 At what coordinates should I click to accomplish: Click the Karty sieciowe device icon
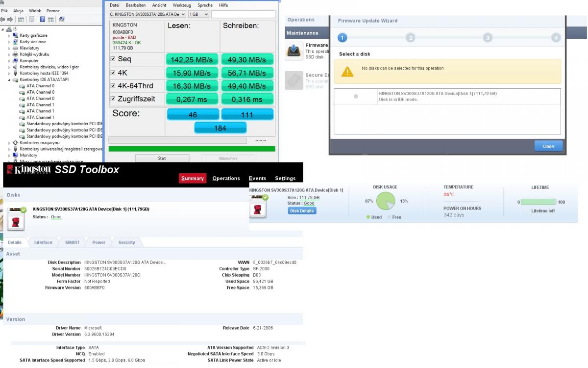click(15, 42)
